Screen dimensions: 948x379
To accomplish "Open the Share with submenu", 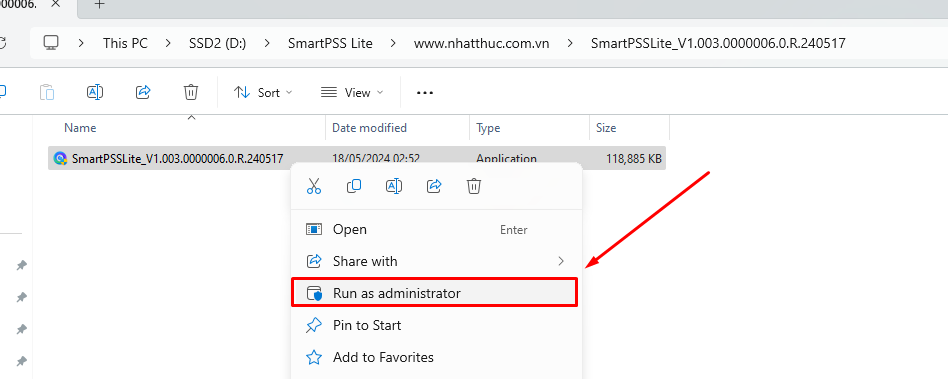I will click(x=435, y=261).
